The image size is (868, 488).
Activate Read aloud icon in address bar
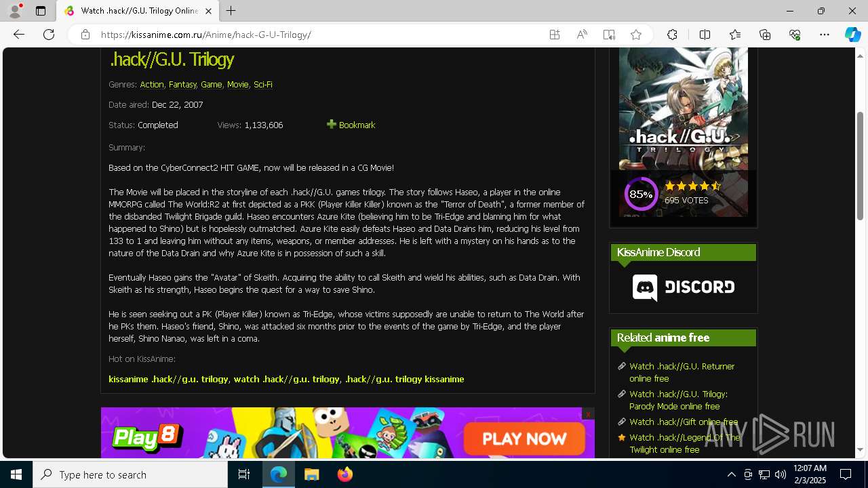(x=582, y=35)
